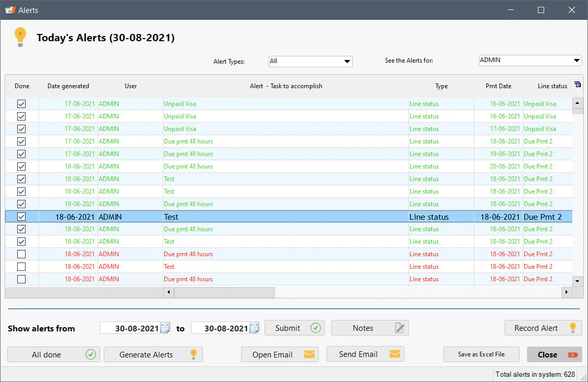Viewport: 588px width, 382px height.
Task: Open the calendar picker for the start date
Action: 165,328
